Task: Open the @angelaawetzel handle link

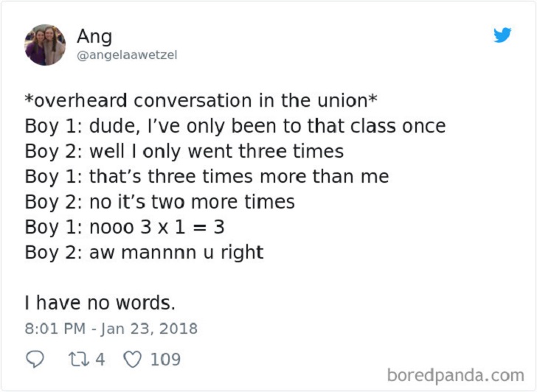Action: point(127,55)
